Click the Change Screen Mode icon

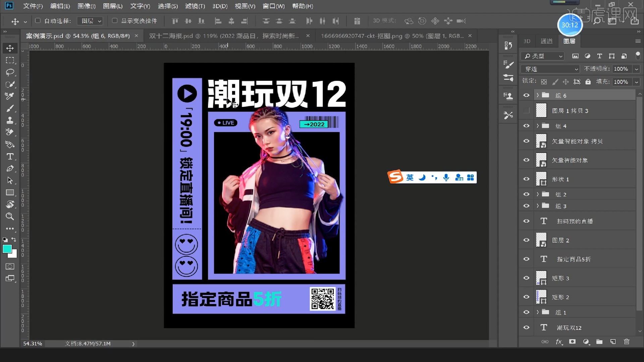(x=10, y=279)
